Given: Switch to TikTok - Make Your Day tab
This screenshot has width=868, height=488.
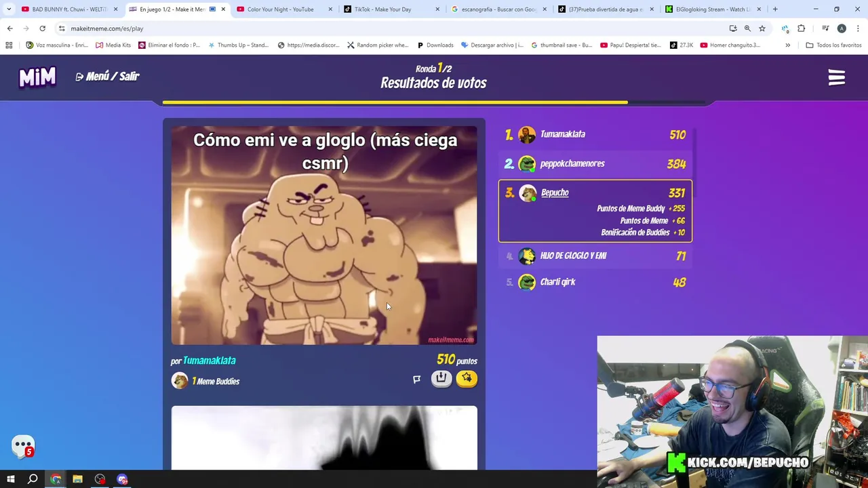Looking at the screenshot, I should [x=391, y=9].
